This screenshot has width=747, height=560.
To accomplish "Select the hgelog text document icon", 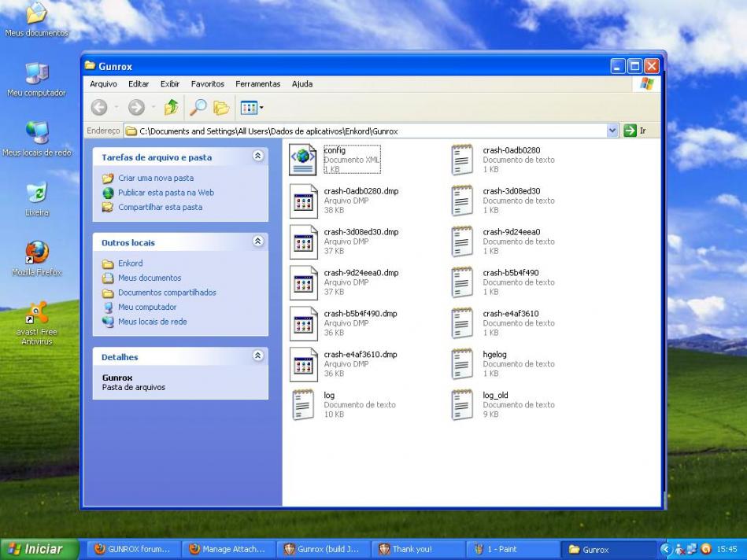I will coord(462,364).
